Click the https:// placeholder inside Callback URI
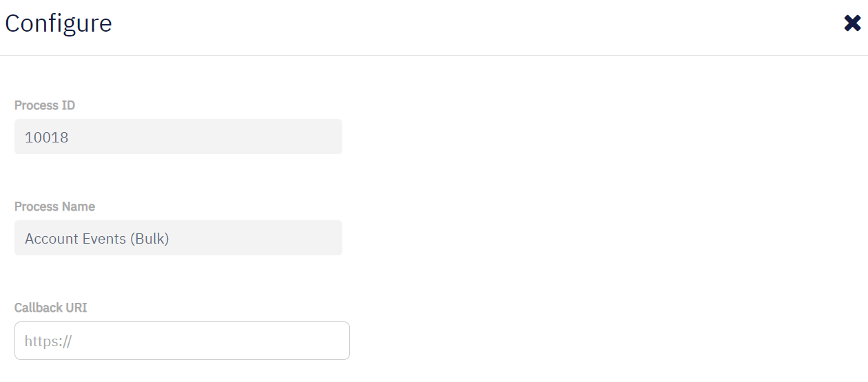 (48, 341)
